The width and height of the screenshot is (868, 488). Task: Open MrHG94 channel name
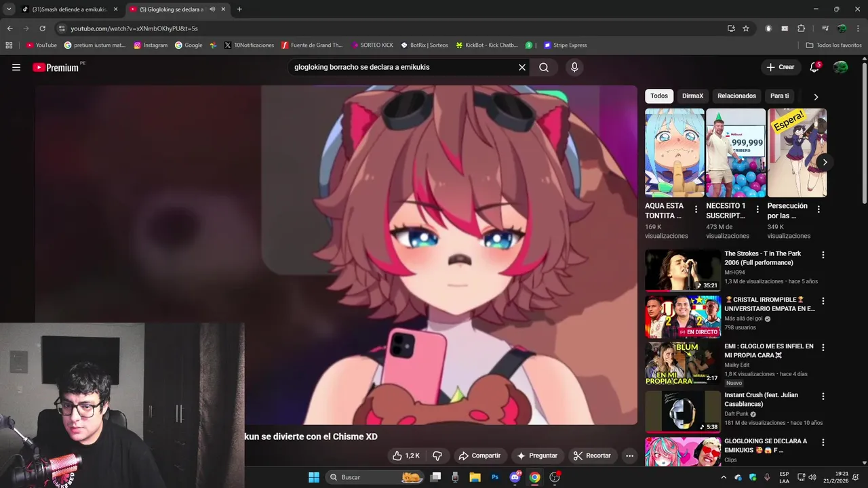click(734, 272)
